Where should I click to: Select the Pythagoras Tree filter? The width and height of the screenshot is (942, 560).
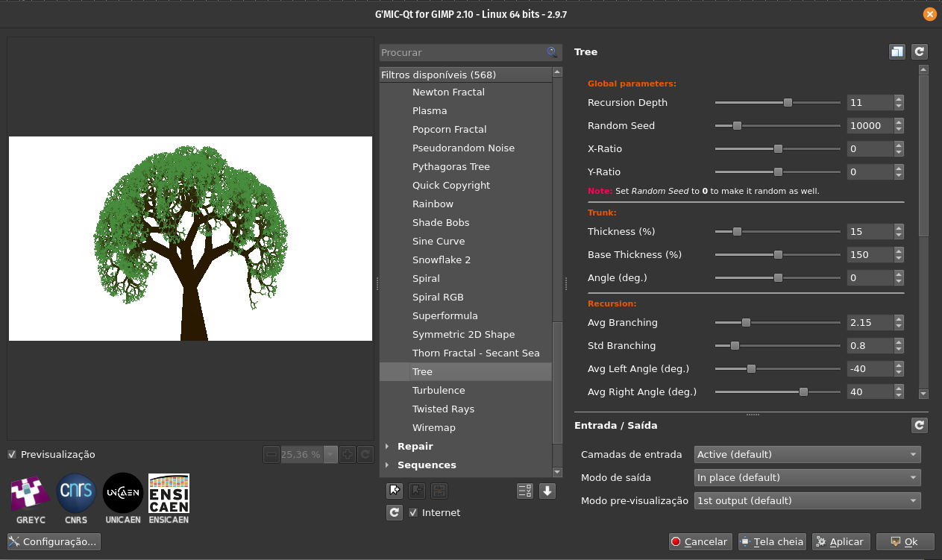tap(450, 166)
